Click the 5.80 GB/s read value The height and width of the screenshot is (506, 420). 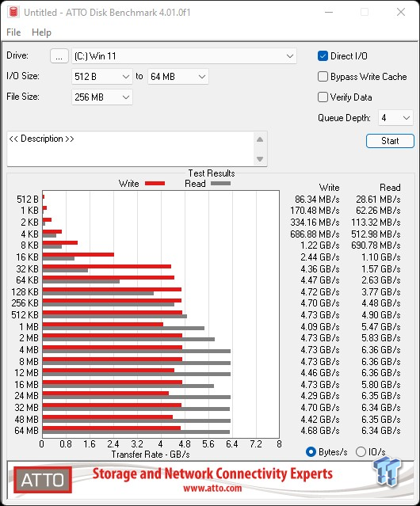[381, 385]
